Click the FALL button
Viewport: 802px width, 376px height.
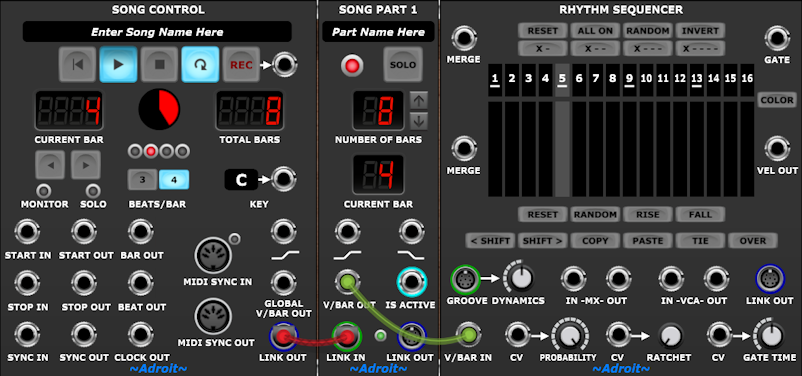coord(700,214)
